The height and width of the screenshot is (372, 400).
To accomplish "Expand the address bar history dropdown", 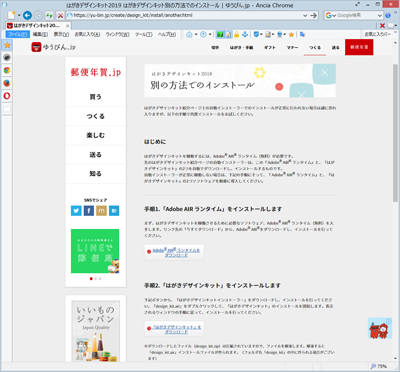I will 305,15.
